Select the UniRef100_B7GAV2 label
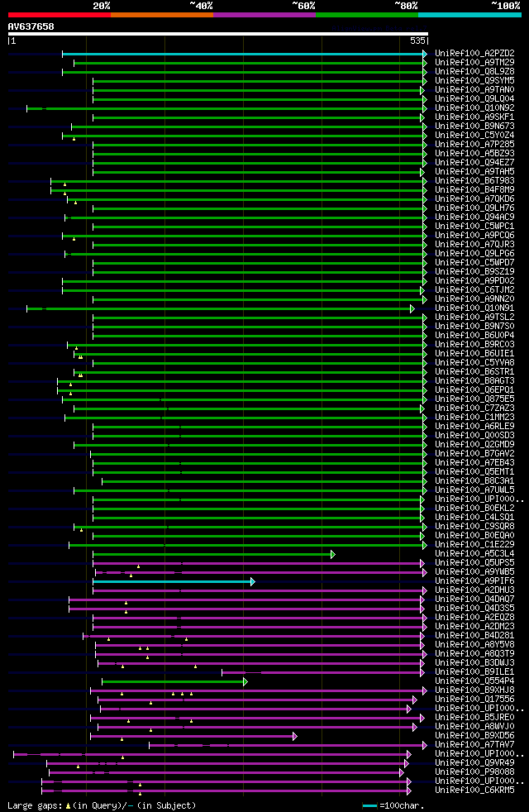This screenshot has height=812, width=529. pyautogui.click(x=474, y=454)
